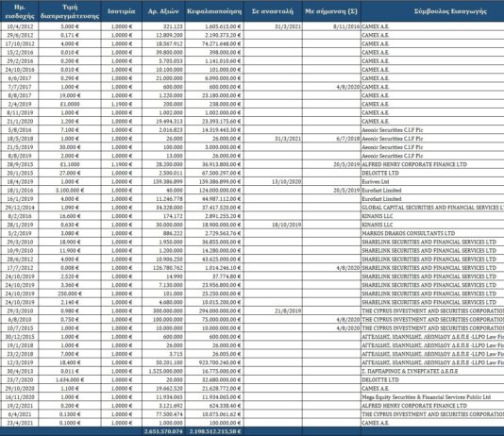The width and height of the screenshot is (504, 436).
Task: Click the 'Κεφαλαιοποίηση' column header
Action: click(214, 11)
